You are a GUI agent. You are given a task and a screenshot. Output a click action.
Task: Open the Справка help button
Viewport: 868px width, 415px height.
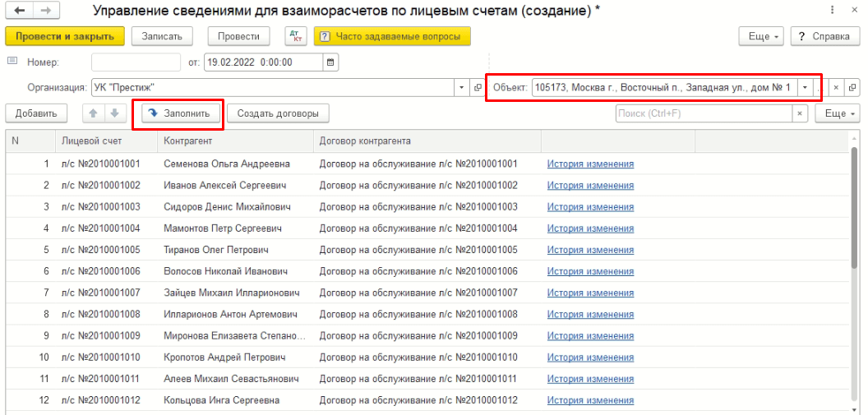pos(824,36)
